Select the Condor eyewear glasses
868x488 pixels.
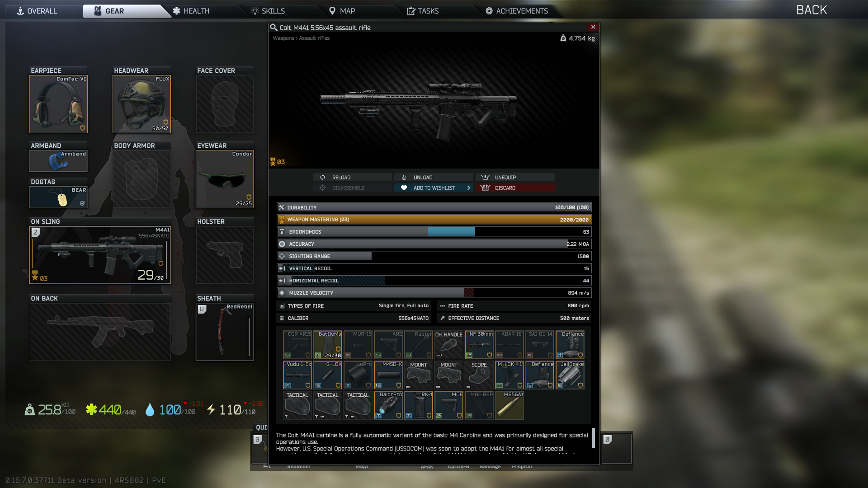point(225,179)
